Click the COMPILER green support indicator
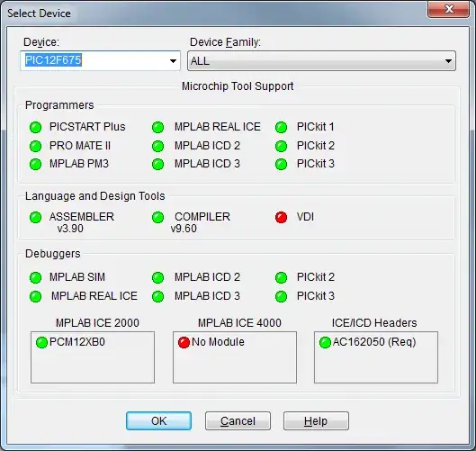 coord(157,217)
